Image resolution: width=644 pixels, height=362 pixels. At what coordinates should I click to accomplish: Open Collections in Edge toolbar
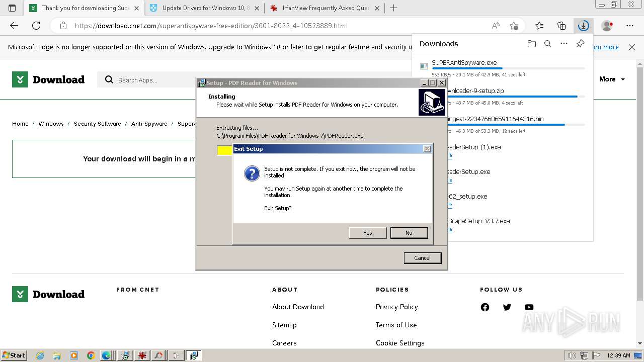point(561,26)
